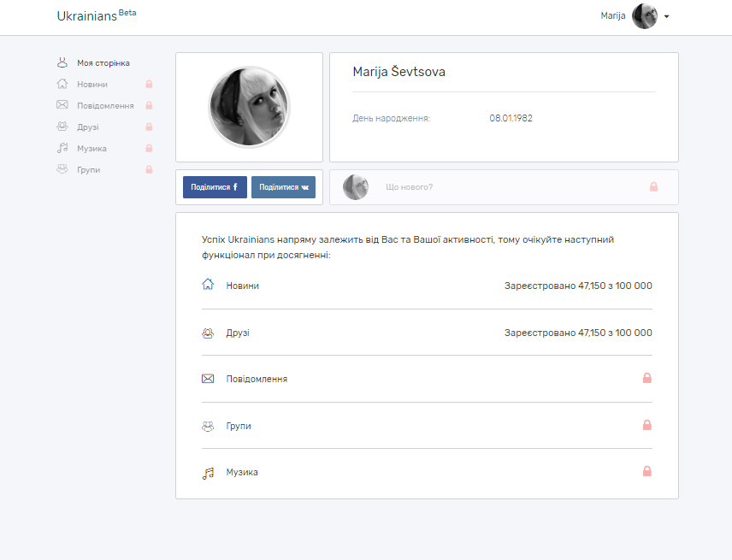Click the lock icon beside sidebar Повідомлення
The width and height of the screenshot is (732, 560).
tap(149, 105)
